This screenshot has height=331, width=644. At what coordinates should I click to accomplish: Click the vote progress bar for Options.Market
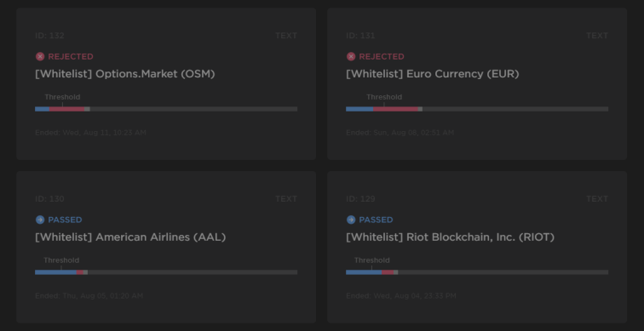[x=166, y=109]
